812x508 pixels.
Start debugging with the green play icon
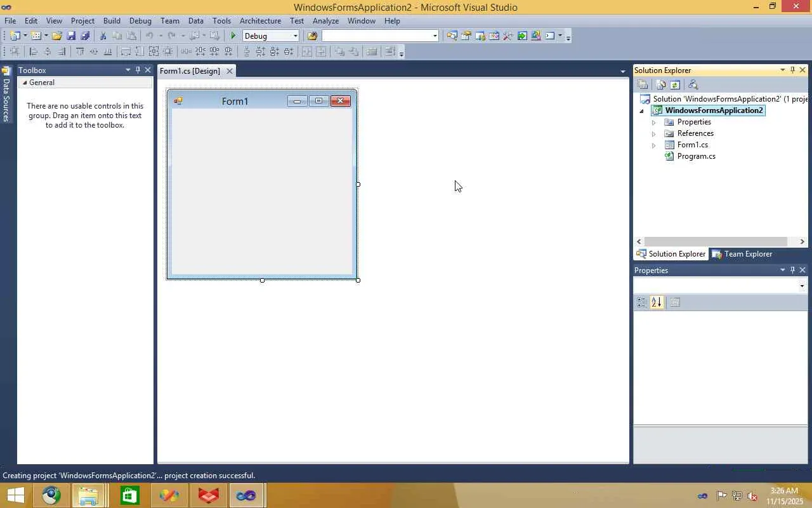pyautogui.click(x=233, y=36)
